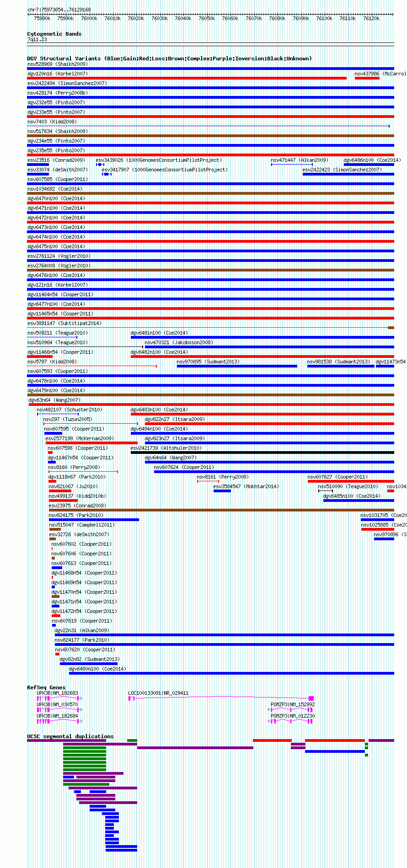Click the 76050k ruler position label

click(207, 18)
